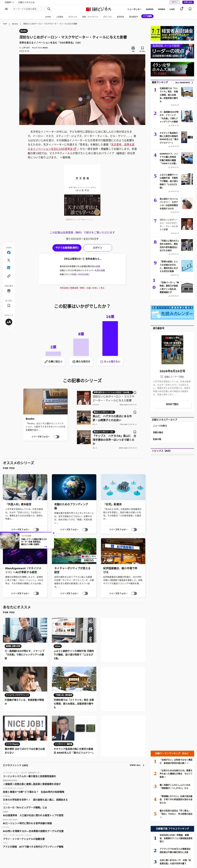
Task: Vote もっと知りたい reaction
Action: [110, 362]
